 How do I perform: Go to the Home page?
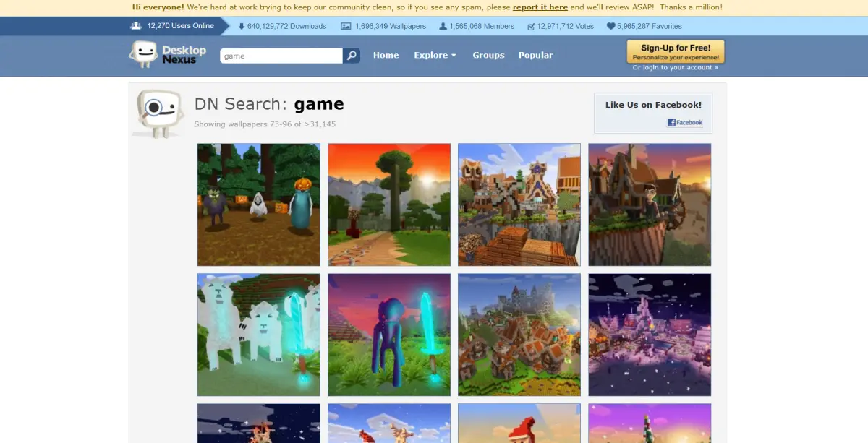(386, 55)
